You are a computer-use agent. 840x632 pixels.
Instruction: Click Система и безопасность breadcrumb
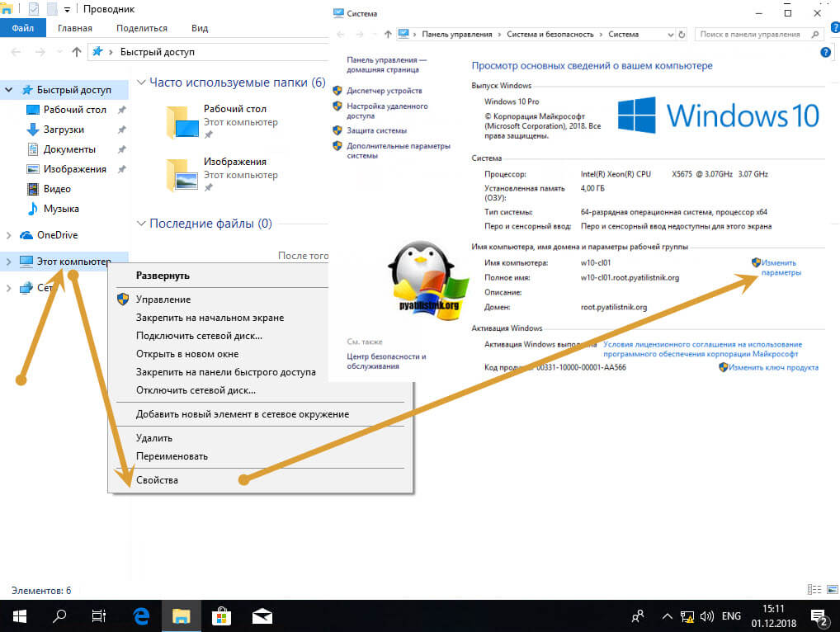(x=550, y=35)
